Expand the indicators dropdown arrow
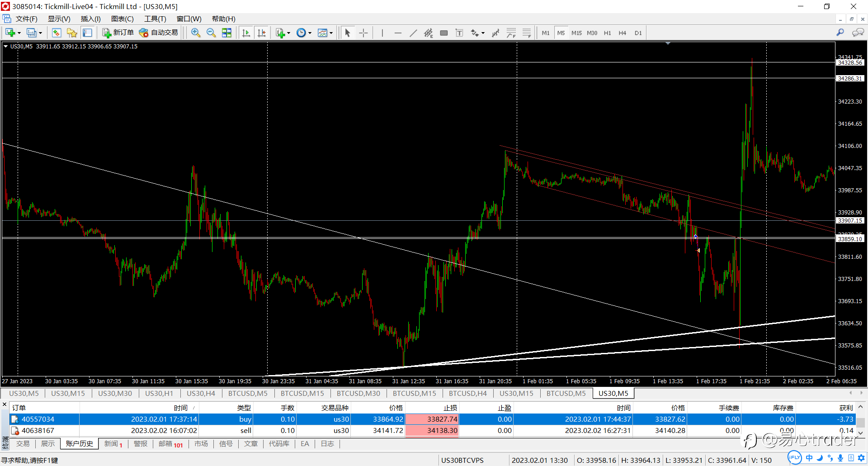The width and height of the screenshot is (868, 466). pos(288,33)
